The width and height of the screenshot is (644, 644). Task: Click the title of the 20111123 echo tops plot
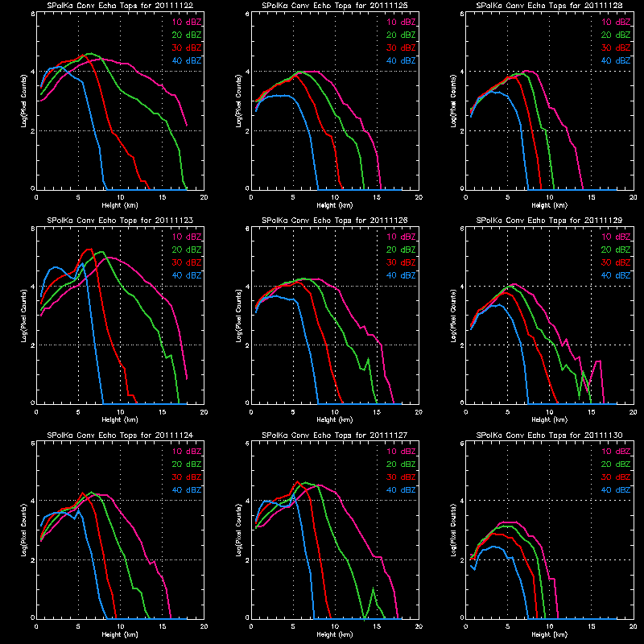point(120,220)
